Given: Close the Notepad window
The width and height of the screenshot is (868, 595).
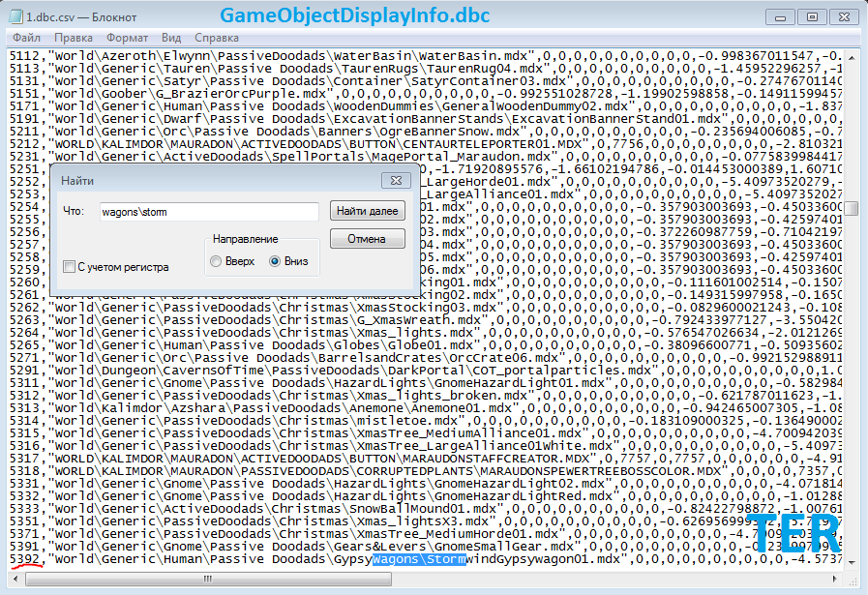Looking at the screenshot, I should 844,17.
